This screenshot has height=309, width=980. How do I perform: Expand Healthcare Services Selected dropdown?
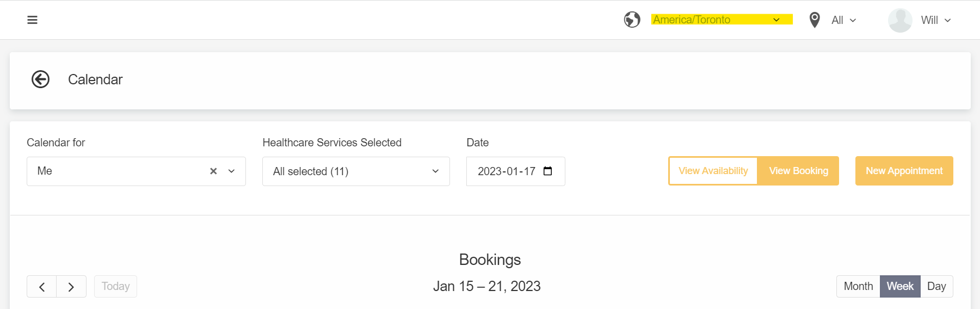pos(356,171)
